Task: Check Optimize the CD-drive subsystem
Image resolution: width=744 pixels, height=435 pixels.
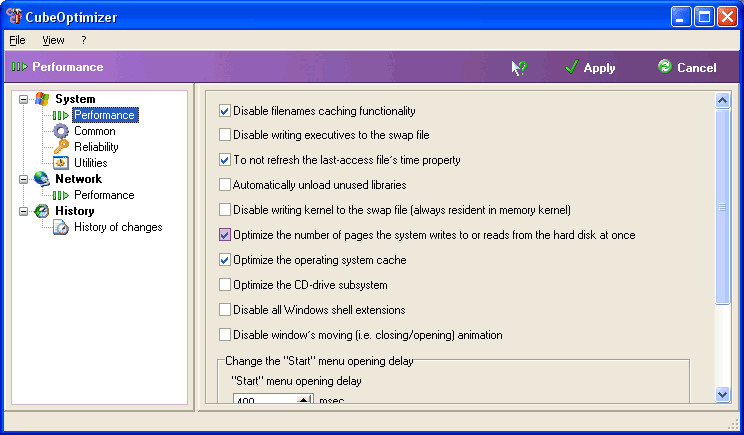Action: coord(225,285)
